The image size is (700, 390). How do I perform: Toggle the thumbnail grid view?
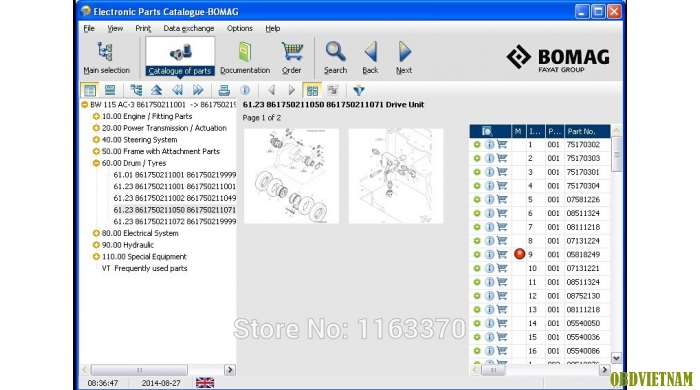click(x=312, y=91)
